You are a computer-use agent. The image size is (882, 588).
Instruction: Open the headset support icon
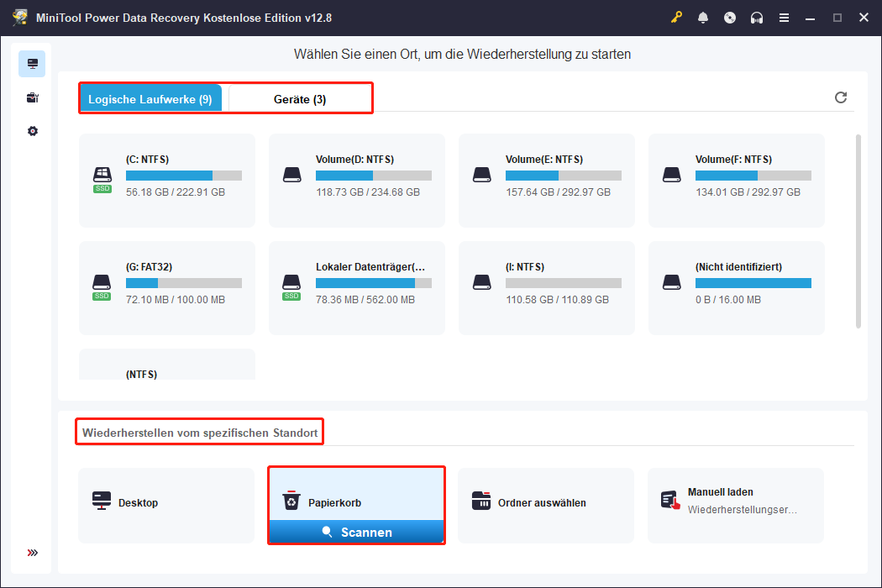pos(757,18)
